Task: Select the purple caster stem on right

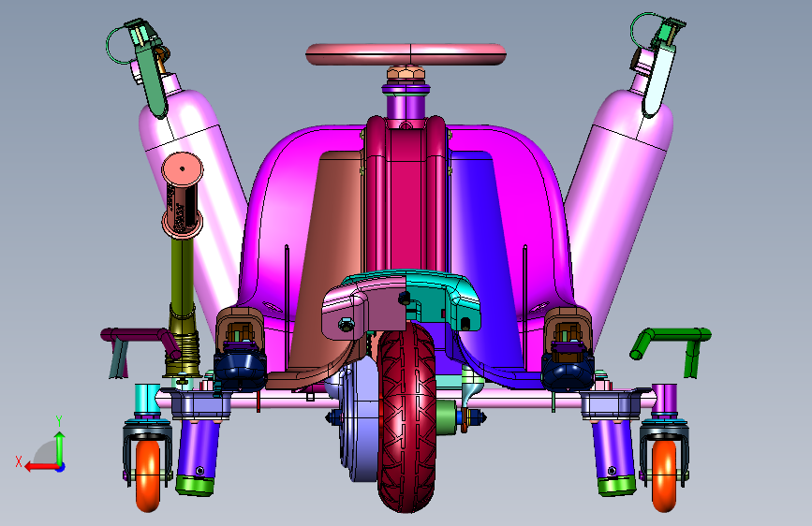Action: click(x=664, y=399)
